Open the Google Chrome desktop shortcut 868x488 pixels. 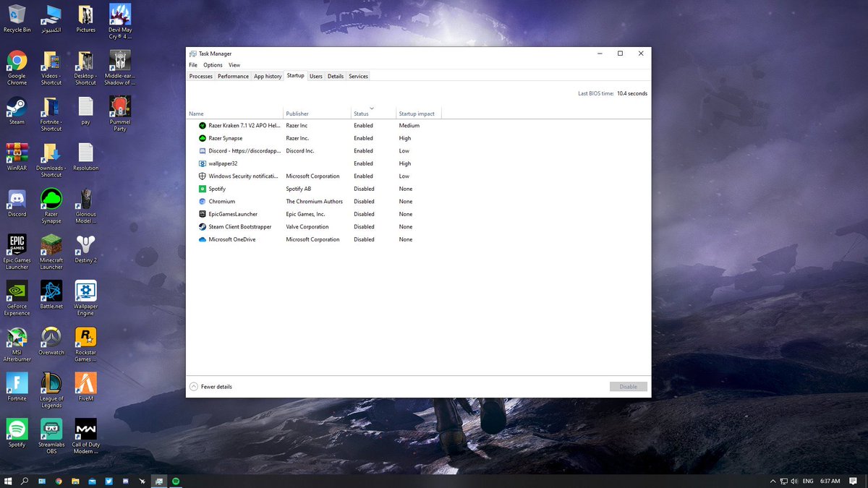click(17, 68)
